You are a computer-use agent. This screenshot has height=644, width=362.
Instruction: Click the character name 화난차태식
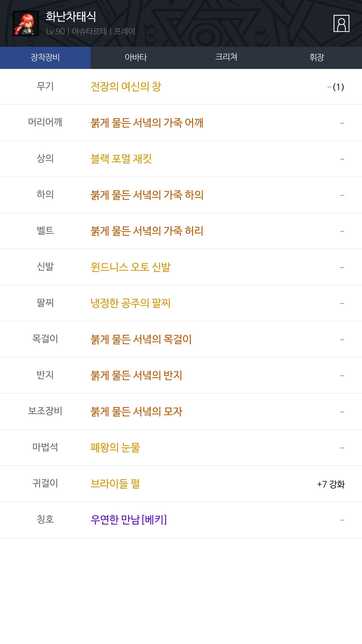(x=71, y=17)
